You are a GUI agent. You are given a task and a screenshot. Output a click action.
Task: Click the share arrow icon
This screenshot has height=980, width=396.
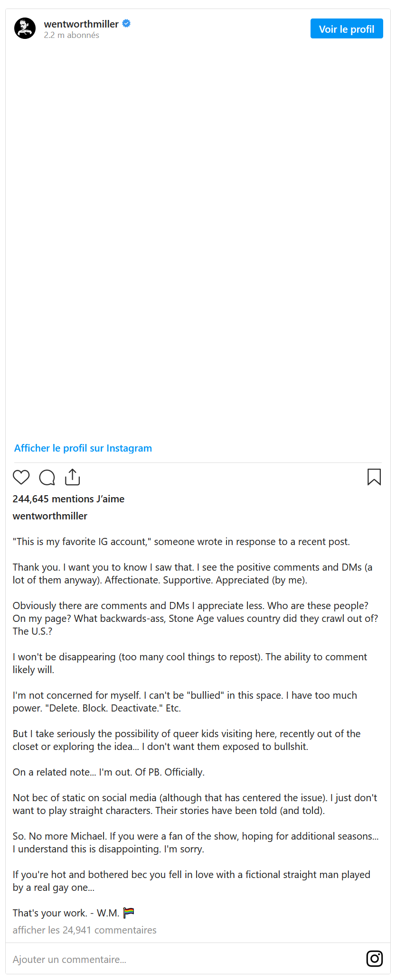[x=72, y=477]
